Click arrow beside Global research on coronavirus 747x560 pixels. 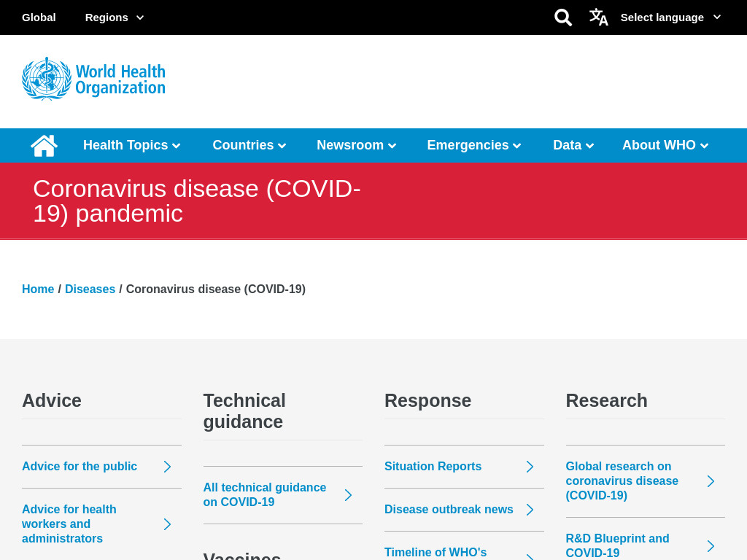point(711,481)
